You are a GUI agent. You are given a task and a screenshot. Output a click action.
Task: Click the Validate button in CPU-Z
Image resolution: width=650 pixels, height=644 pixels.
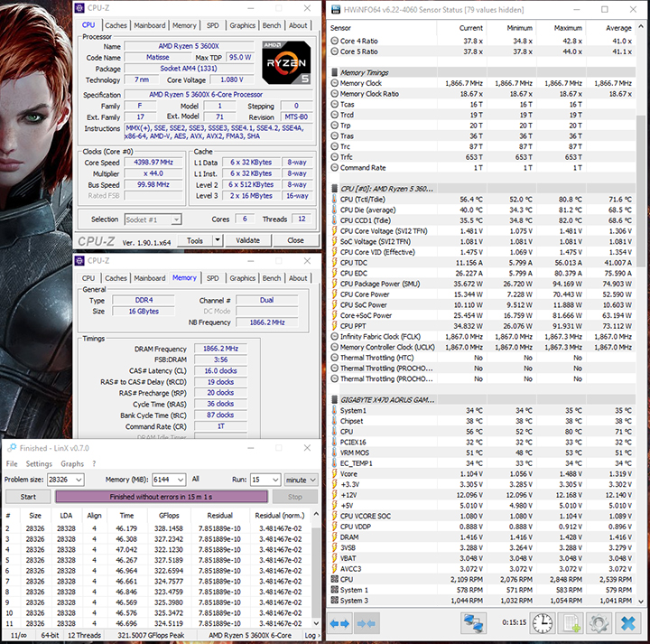point(246,241)
